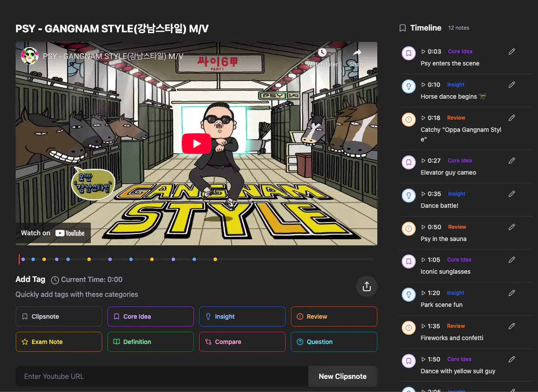Add a Question tag
The image size is (538, 392).
[x=334, y=342]
